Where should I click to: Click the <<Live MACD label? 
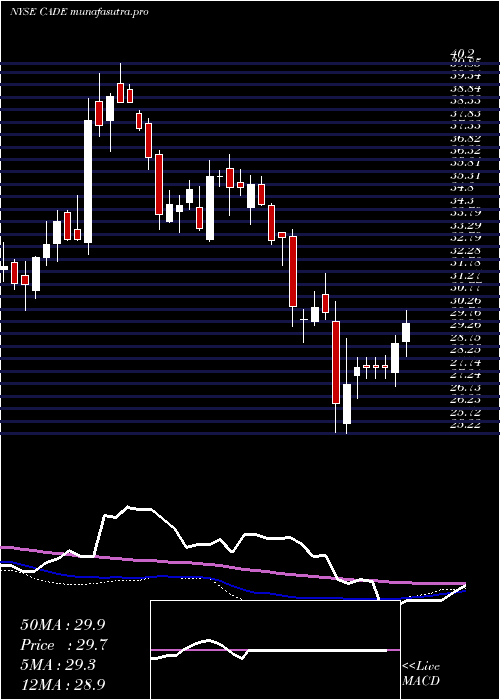421,674
